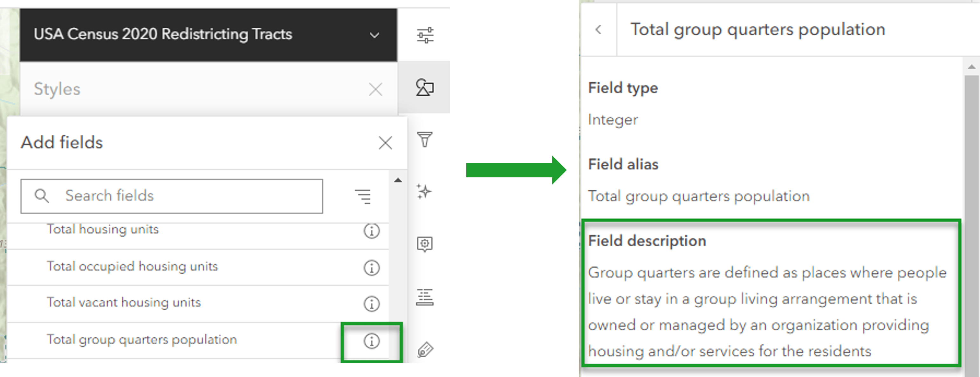
Task: Show info for Total vacant housing units
Action: (371, 304)
